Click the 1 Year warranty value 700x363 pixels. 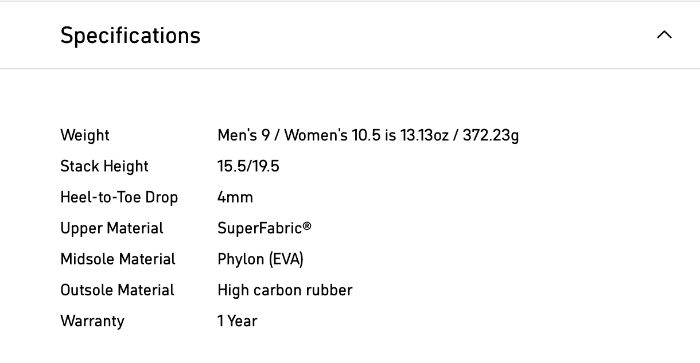[x=238, y=321]
